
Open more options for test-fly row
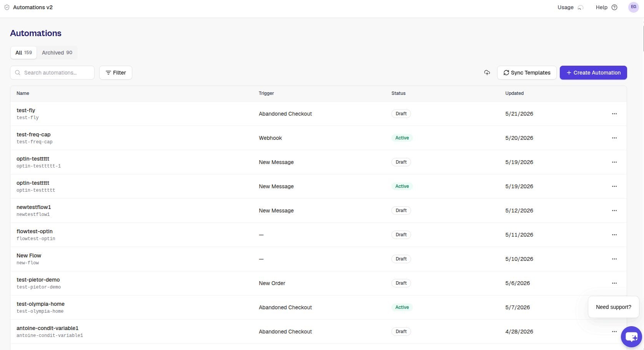tap(614, 114)
